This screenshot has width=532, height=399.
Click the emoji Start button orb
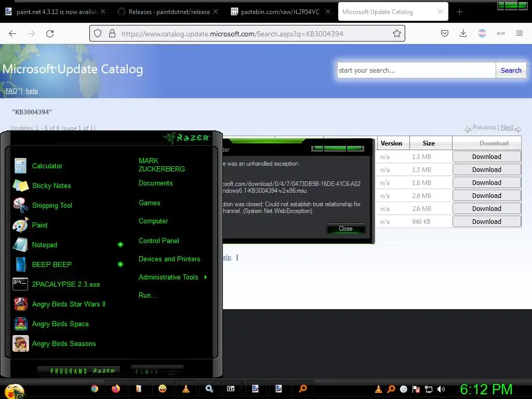[x=14, y=391]
